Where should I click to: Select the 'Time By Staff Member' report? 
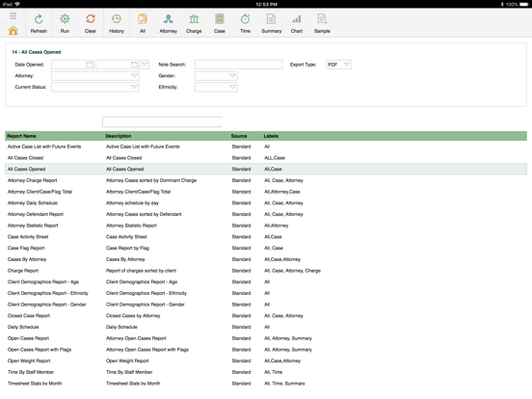(266, 372)
